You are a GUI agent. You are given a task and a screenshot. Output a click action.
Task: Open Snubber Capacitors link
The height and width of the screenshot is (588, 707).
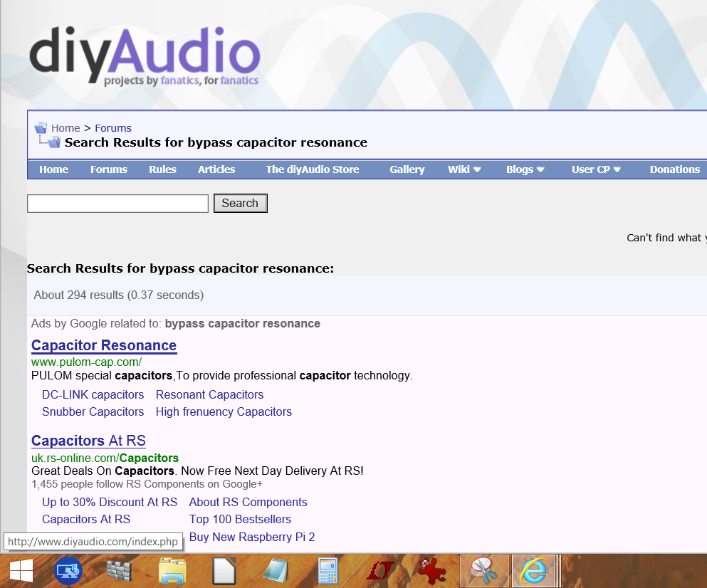pyautogui.click(x=93, y=411)
